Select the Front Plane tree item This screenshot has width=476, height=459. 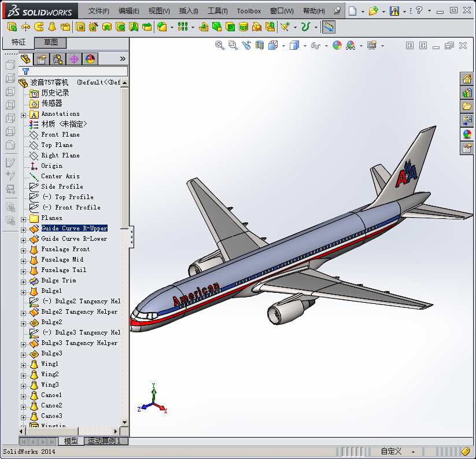pos(60,134)
